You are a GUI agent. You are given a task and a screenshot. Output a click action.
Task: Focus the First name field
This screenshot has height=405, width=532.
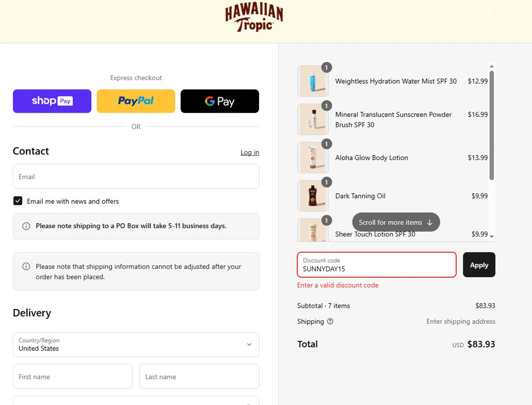pyautogui.click(x=73, y=377)
